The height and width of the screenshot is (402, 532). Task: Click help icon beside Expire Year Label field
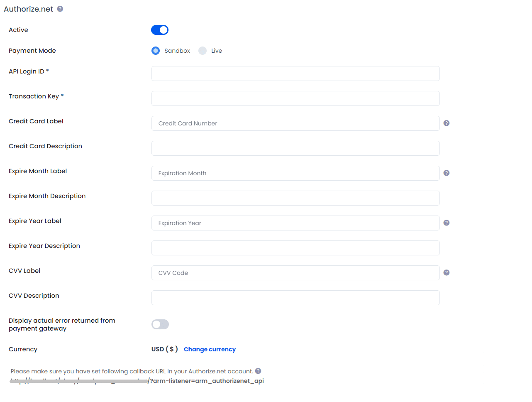[447, 223]
